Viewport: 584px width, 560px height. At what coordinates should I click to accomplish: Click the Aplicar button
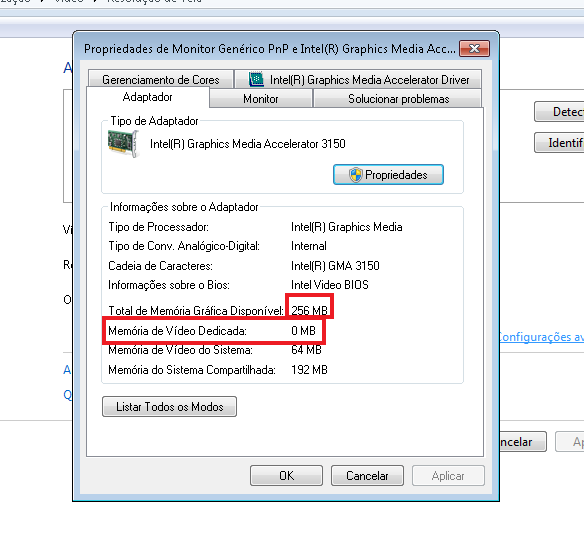tap(448, 475)
